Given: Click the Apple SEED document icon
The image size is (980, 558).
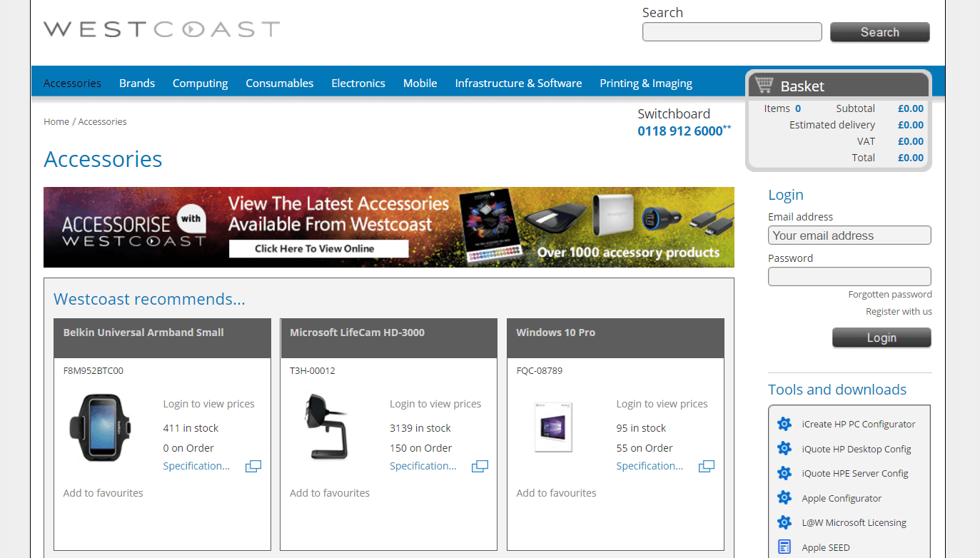Looking at the screenshot, I should point(784,547).
